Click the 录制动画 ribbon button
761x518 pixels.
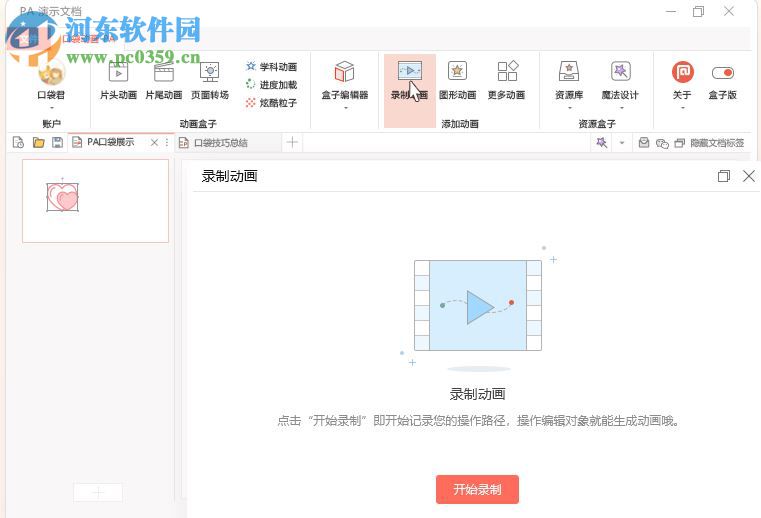(x=410, y=91)
